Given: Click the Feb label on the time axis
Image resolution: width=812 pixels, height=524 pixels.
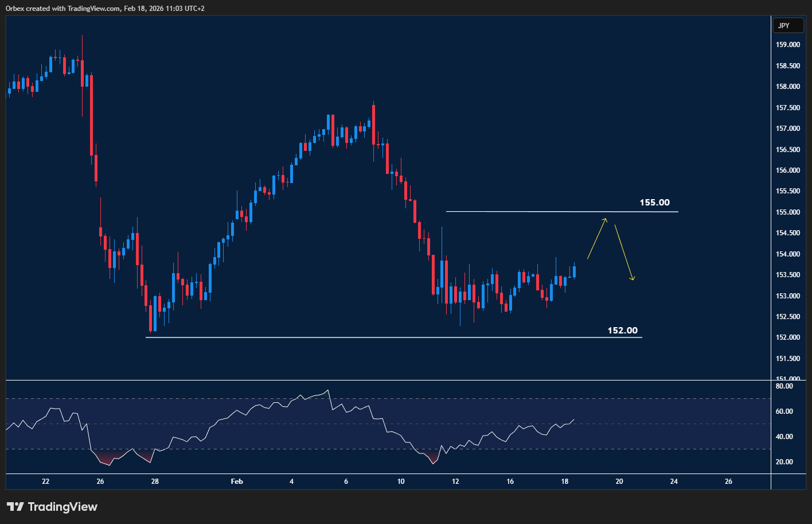Looking at the screenshot, I should tap(237, 482).
